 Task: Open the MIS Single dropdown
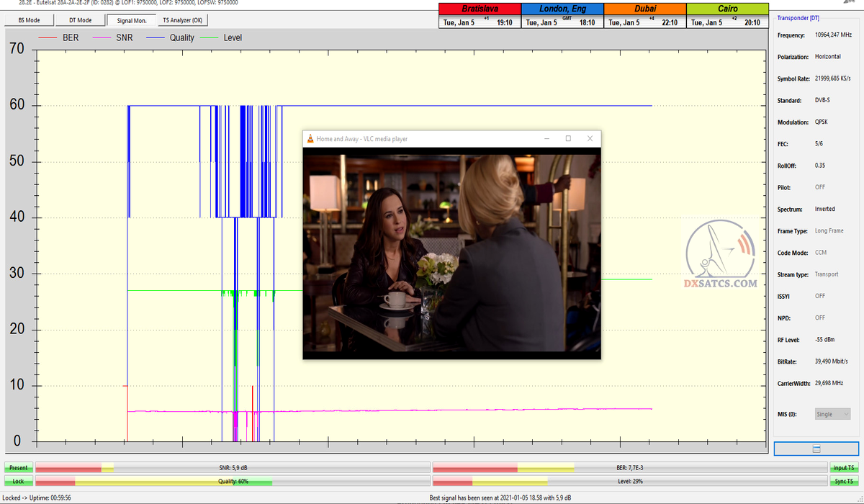(832, 414)
